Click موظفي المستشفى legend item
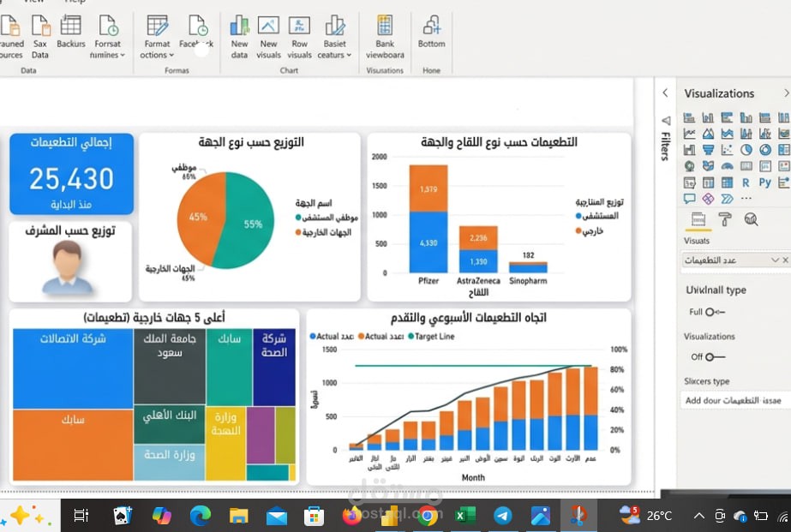 [327, 218]
